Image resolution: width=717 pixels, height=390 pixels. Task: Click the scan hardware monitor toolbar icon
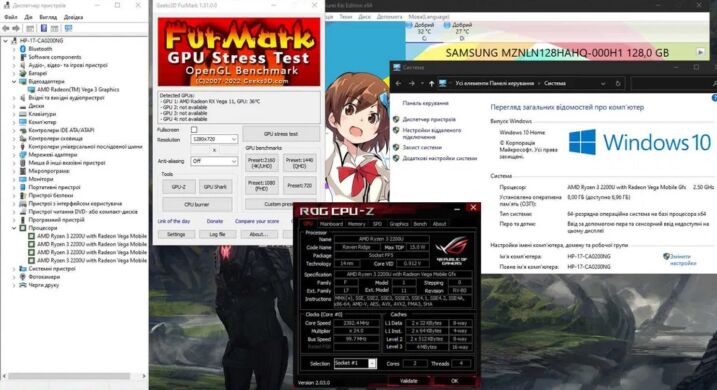69,28
